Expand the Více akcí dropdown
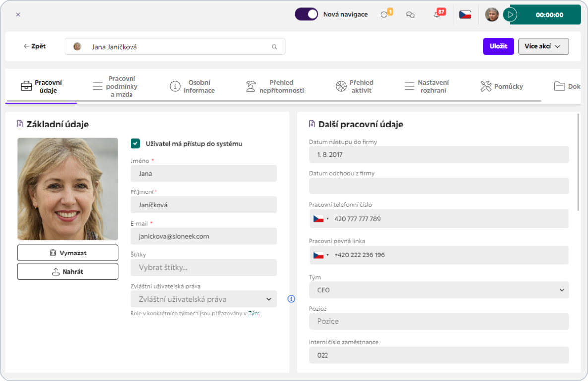Image resolution: width=588 pixels, height=381 pixels. coord(543,46)
